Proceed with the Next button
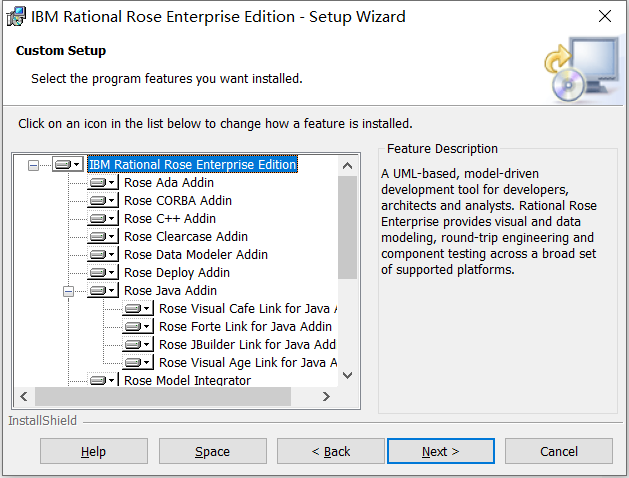 tap(441, 452)
